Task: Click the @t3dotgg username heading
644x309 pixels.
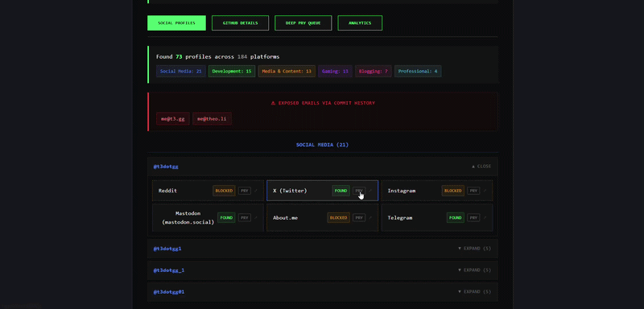Action: 166,167
